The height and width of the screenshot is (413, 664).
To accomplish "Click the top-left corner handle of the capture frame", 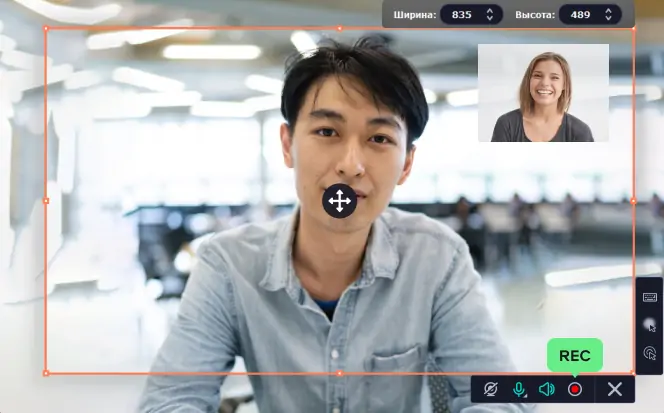I will 46,28.
